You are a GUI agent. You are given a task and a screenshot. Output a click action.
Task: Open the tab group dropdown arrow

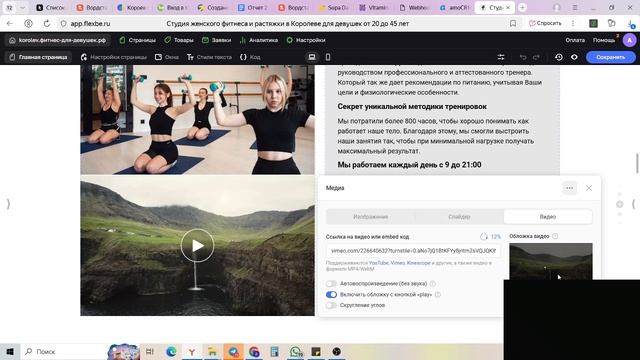click(22, 8)
